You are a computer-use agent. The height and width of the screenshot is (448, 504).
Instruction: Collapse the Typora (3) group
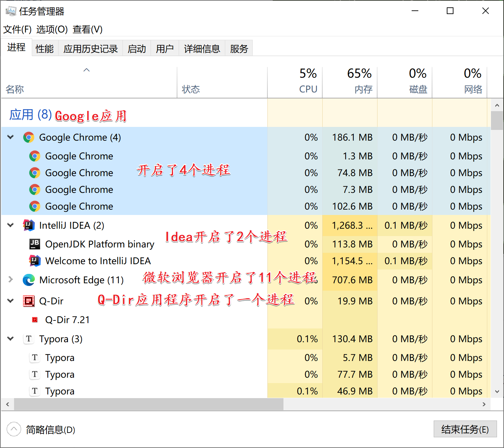pos(11,339)
